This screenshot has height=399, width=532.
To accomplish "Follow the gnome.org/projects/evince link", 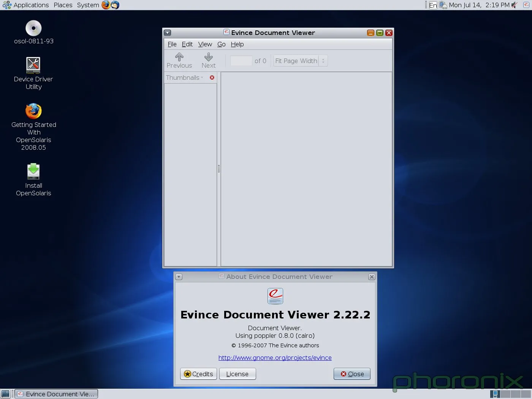I will pyautogui.click(x=275, y=358).
